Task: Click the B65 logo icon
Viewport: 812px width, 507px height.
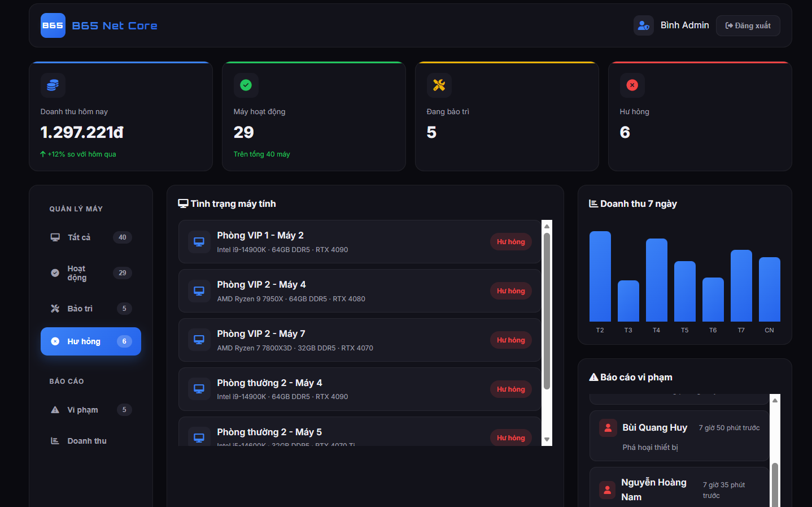Action: (x=53, y=25)
